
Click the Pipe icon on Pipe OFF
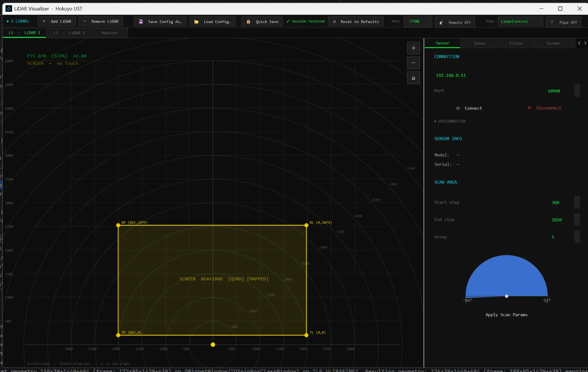tap(552, 22)
